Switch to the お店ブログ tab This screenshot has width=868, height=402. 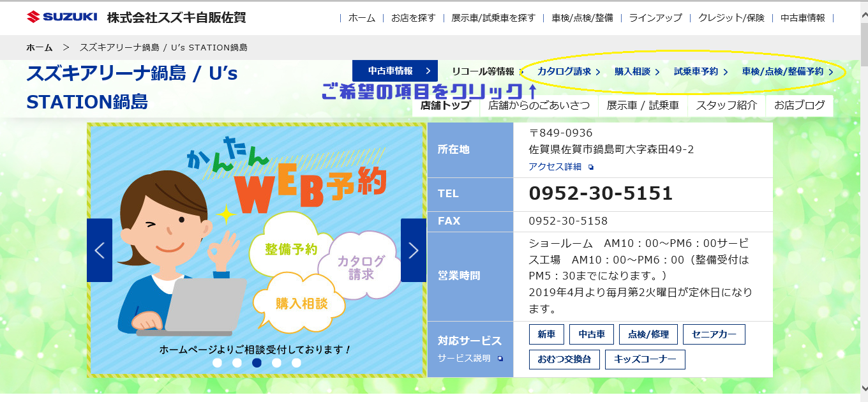(800, 106)
